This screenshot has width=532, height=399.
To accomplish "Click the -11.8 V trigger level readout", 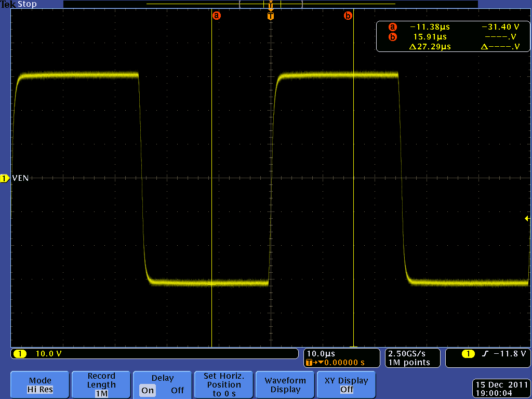I will (510, 354).
